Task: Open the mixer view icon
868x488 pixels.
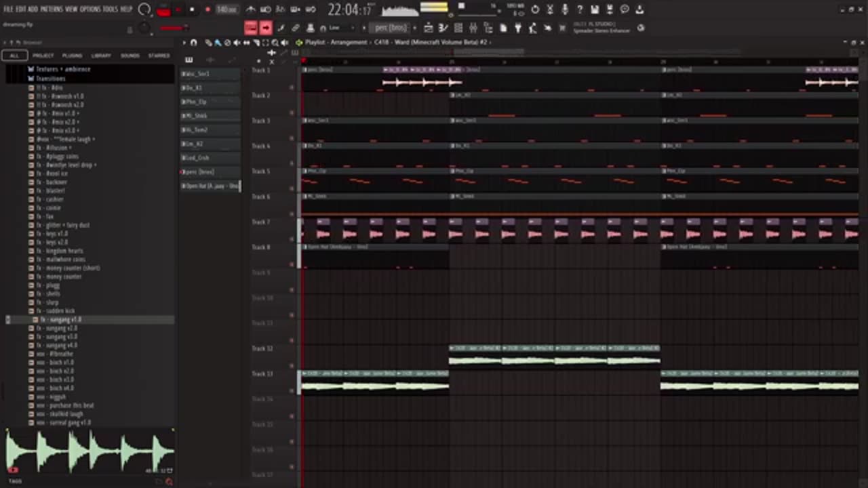Action: [473, 28]
